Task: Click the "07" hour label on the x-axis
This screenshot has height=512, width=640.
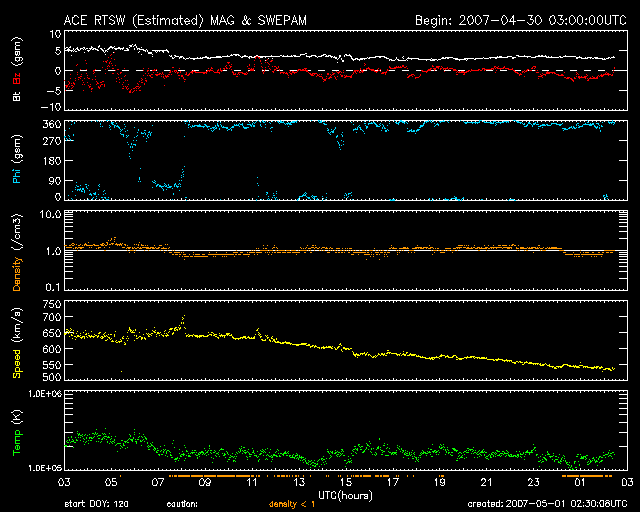Action: [158, 483]
